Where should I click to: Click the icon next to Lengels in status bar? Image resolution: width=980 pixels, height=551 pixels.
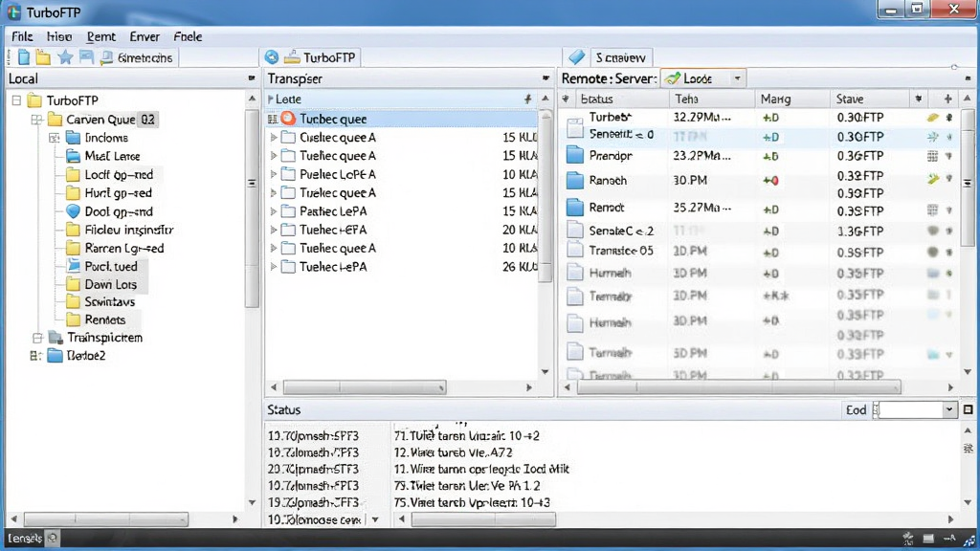click(53, 538)
